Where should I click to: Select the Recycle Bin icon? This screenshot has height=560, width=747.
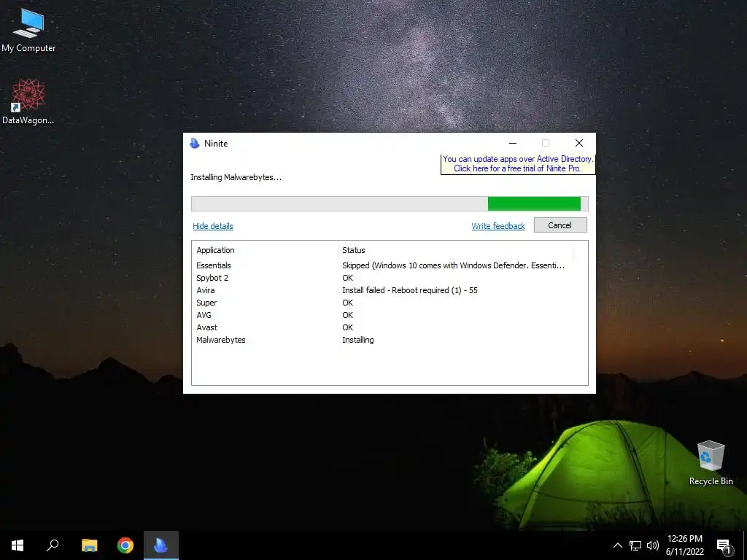[711, 463]
